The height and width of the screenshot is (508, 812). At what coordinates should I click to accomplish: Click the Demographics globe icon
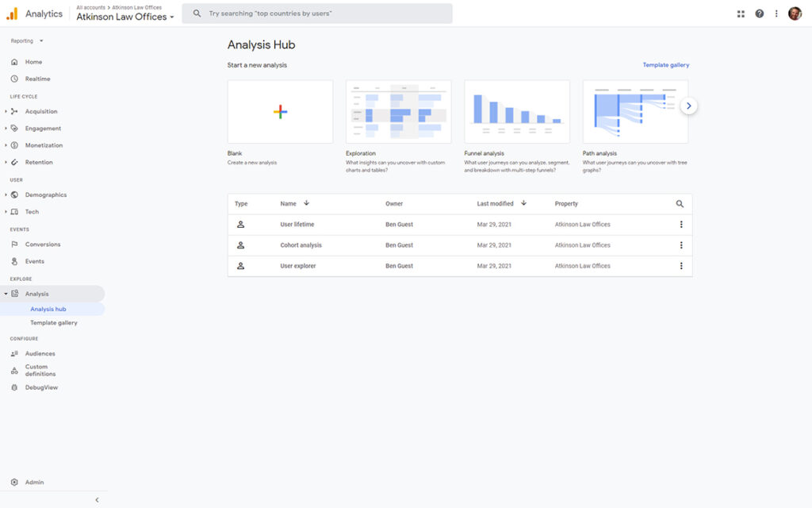(x=14, y=195)
